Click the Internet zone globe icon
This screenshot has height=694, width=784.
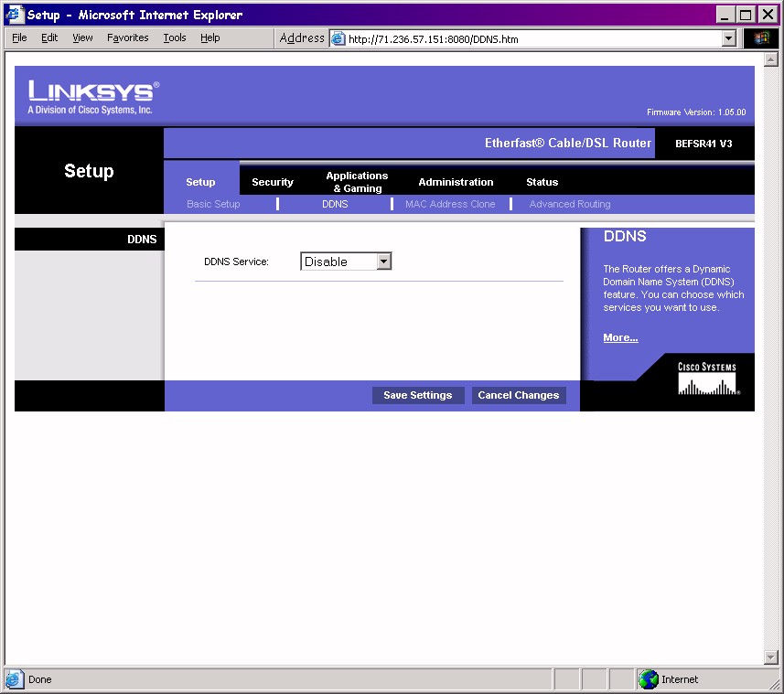tap(649, 679)
